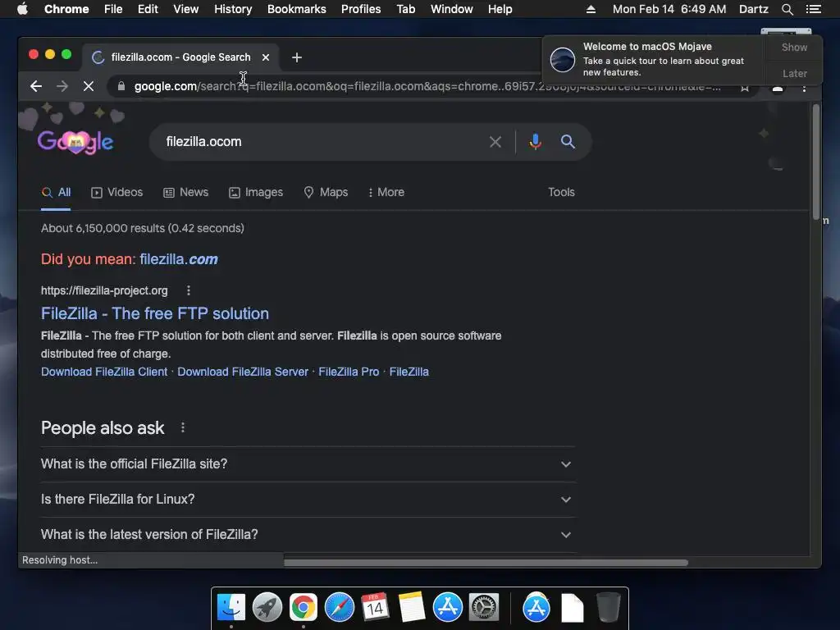This screenshot has height=630, width=840.
Task: Open Calendar icon showing 14
Action: (375, 608)
